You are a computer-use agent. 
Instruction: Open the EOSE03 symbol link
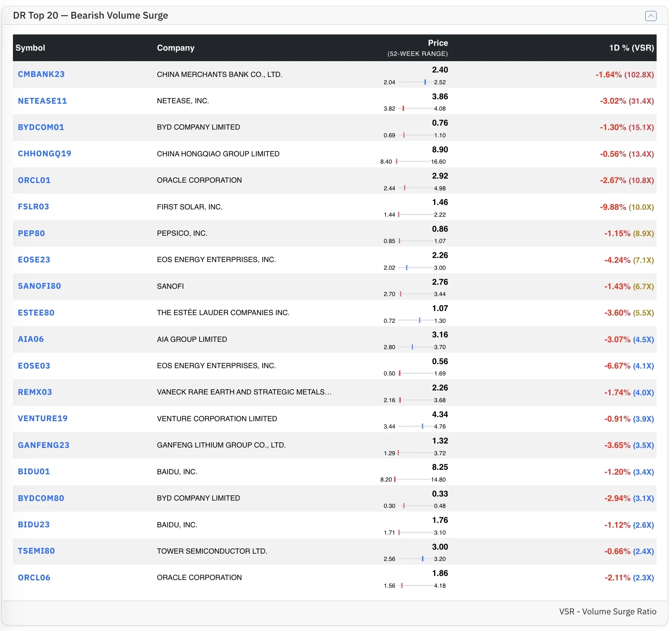(x=34, y=366)
